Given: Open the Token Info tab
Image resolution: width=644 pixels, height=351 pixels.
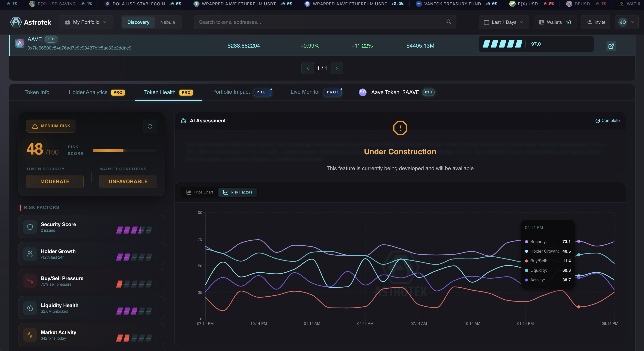Looking at the screenshot, I should (37, 92).
